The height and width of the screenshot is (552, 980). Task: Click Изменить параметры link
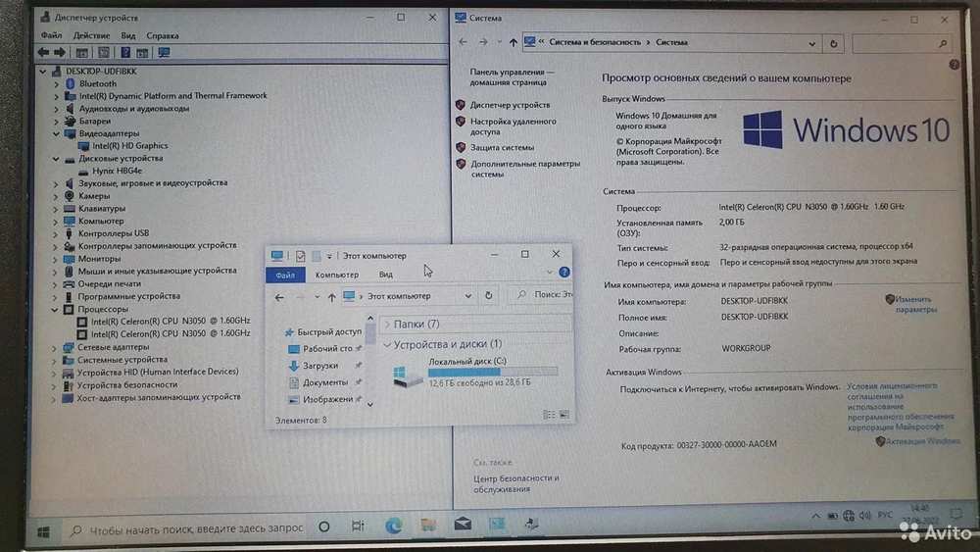[915, 304]
